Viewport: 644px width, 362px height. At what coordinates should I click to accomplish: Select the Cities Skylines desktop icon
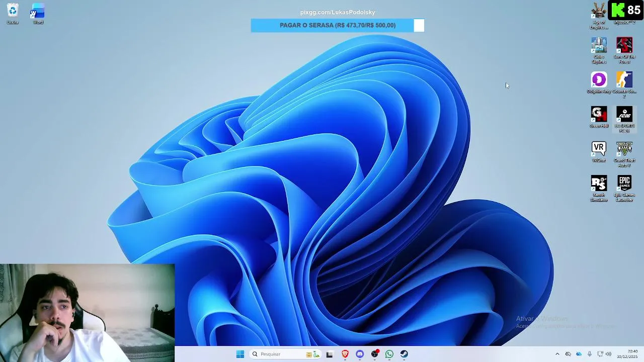click(599, 50)
